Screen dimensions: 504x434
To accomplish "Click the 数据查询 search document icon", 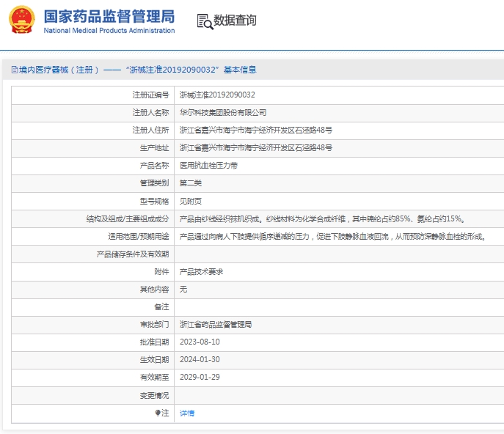I will pyautogui.click(x=205, y=21).
